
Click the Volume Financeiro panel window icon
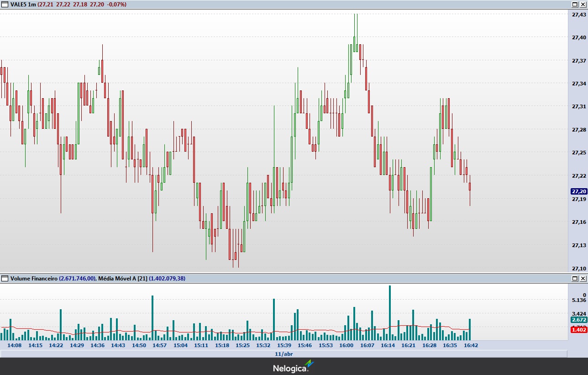(5, 278)
